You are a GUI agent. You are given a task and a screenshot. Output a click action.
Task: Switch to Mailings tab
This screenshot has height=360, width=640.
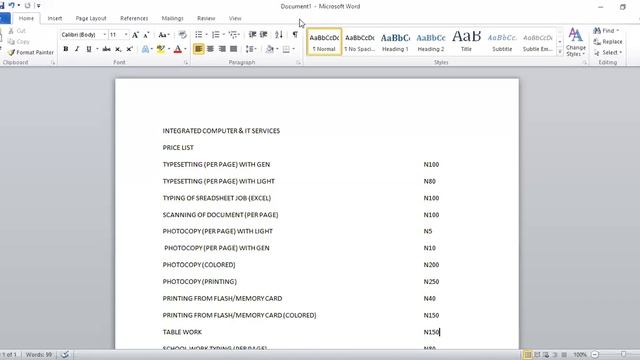pyautogui.click(x=172, y=18)
